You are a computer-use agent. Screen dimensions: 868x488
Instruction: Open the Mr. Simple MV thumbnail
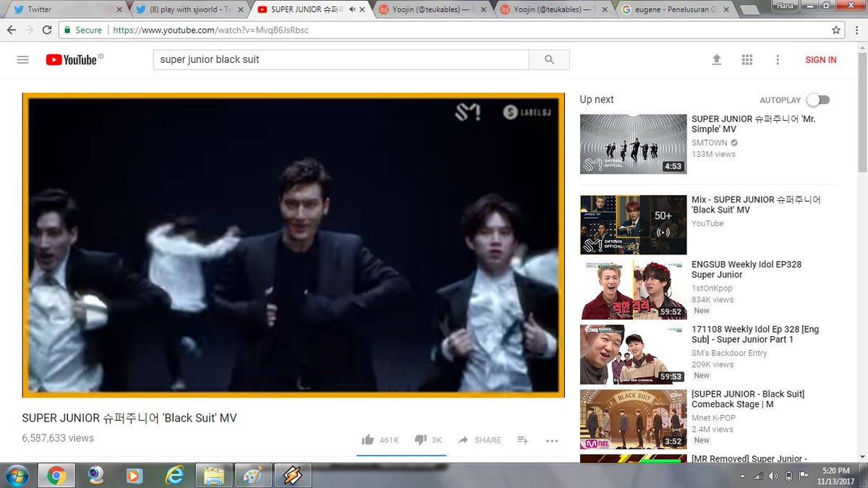(633, 144)
